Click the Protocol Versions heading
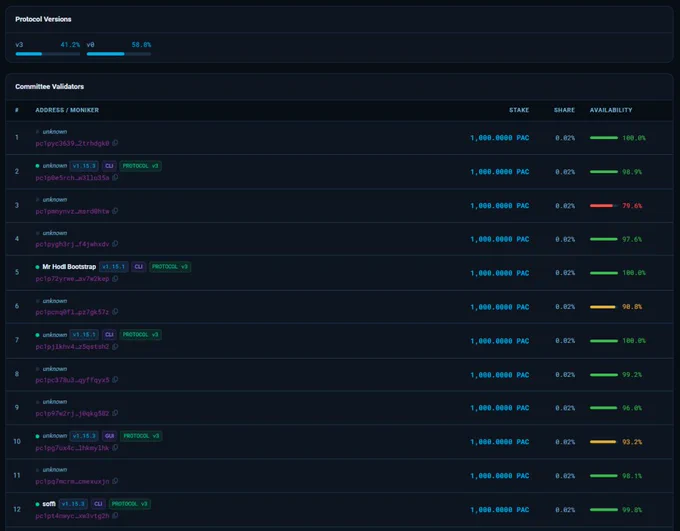The height and width of the screenshot is (531, 680). (x=43, y=19)
